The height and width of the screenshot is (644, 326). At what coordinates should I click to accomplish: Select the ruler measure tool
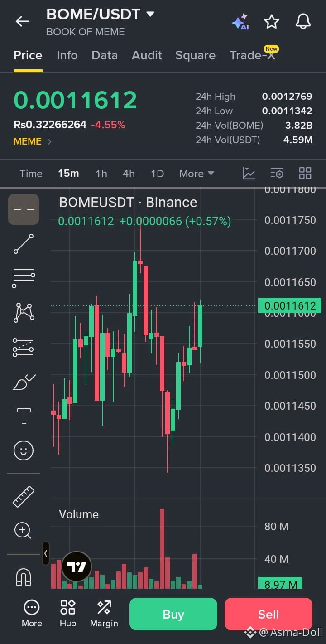(x=24, y=496)
